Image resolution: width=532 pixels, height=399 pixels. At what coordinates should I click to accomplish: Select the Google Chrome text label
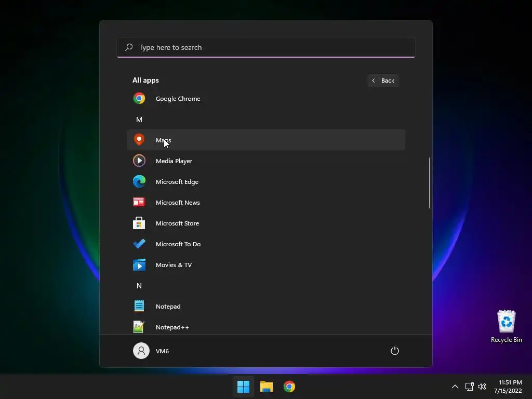tap(178, 99)
